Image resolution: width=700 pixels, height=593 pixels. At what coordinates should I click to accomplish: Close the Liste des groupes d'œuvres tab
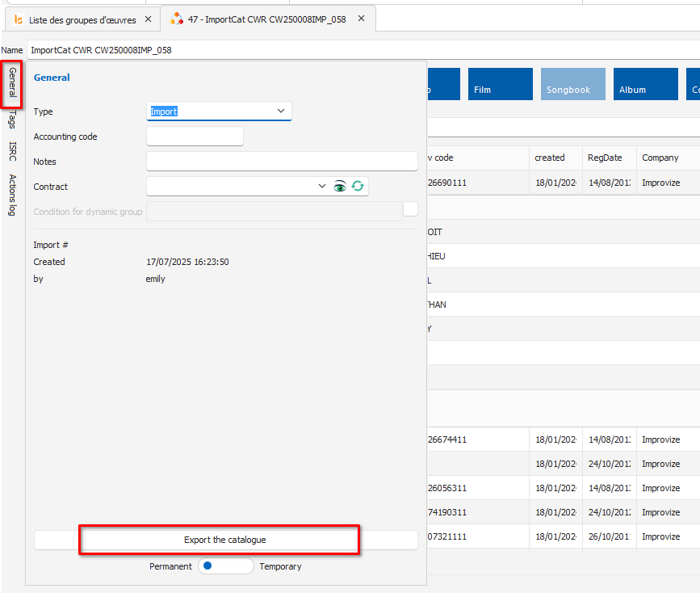click(x=146, y=19)
